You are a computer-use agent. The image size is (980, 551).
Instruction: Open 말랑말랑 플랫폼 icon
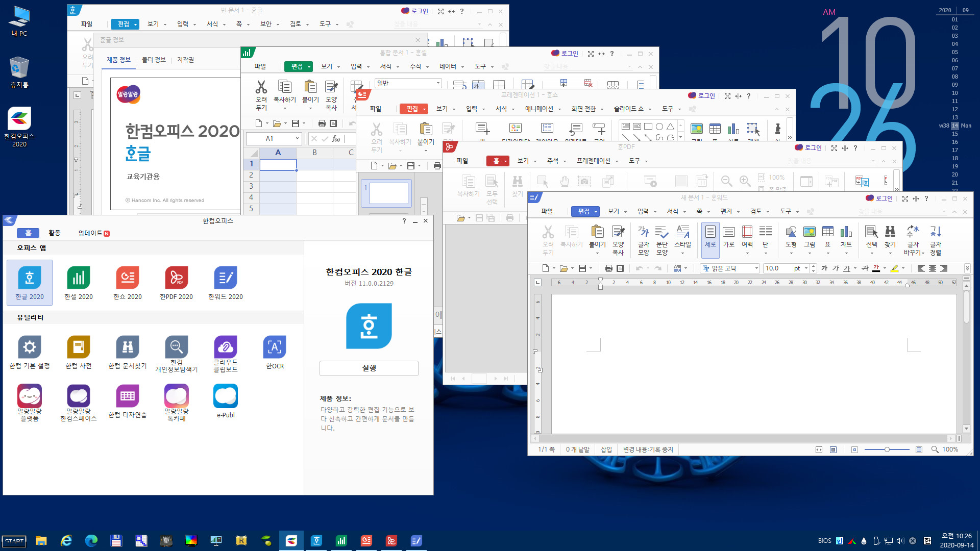(30, 403)
